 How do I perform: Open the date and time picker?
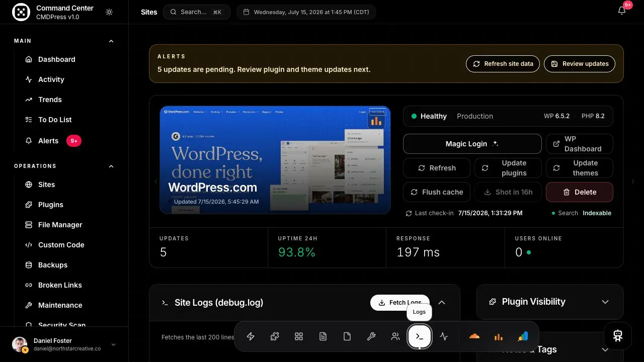pos(306,12)
